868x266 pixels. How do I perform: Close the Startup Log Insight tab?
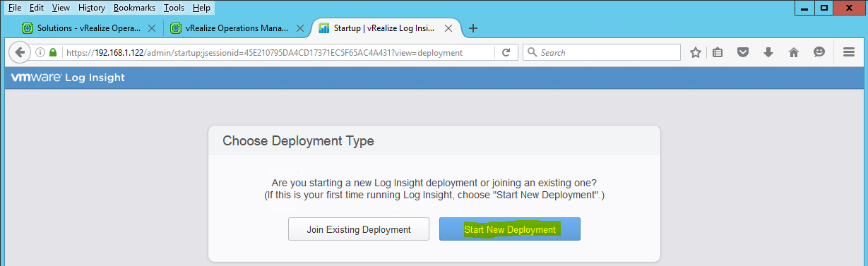(448, 28)
